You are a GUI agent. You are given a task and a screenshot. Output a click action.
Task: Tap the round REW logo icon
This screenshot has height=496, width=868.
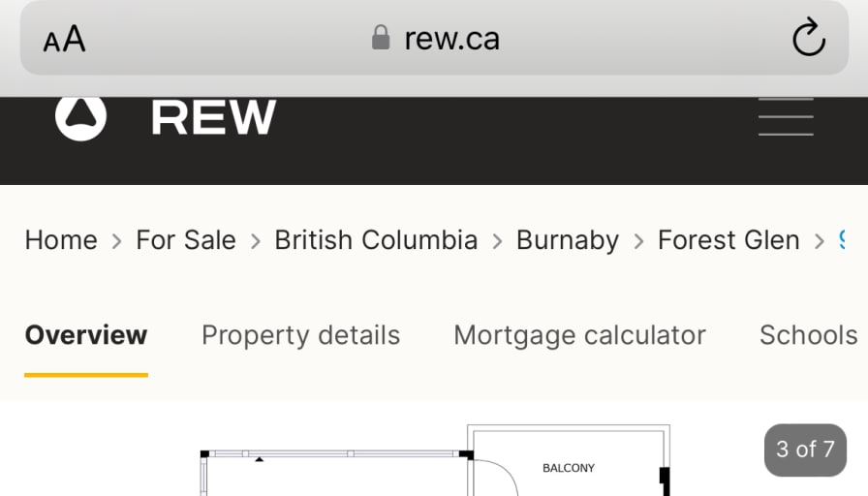tap(80, 117)
